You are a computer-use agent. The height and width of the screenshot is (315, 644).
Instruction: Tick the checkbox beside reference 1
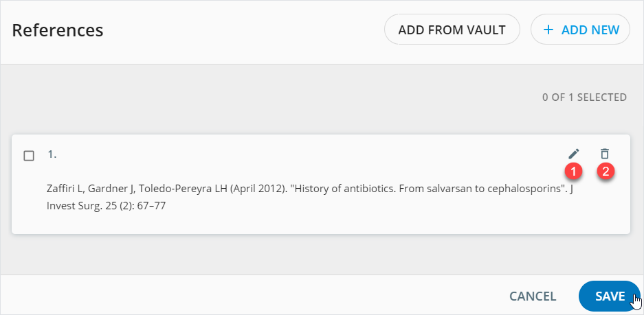pyautogui.click(x=29, y=156)
